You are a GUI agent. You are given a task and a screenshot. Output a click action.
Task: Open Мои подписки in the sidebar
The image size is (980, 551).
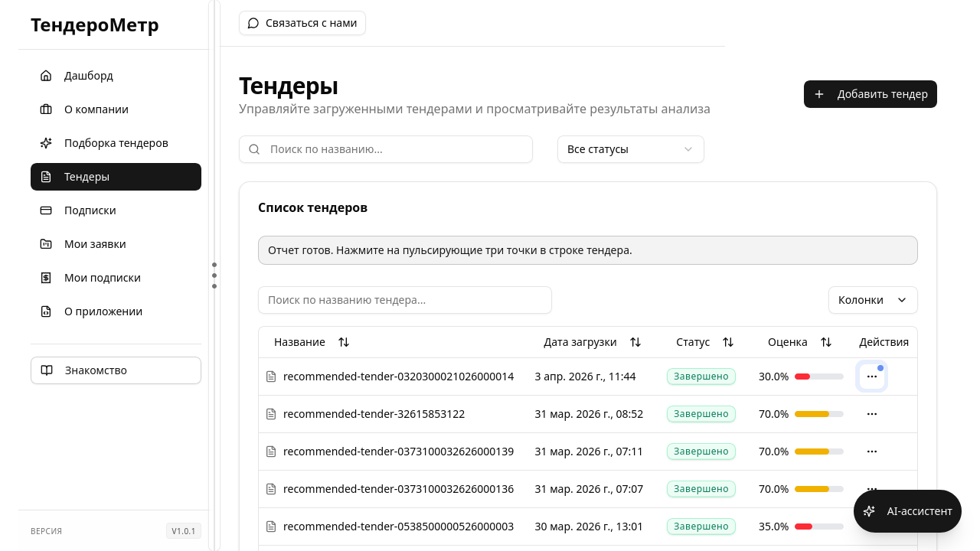116,278
